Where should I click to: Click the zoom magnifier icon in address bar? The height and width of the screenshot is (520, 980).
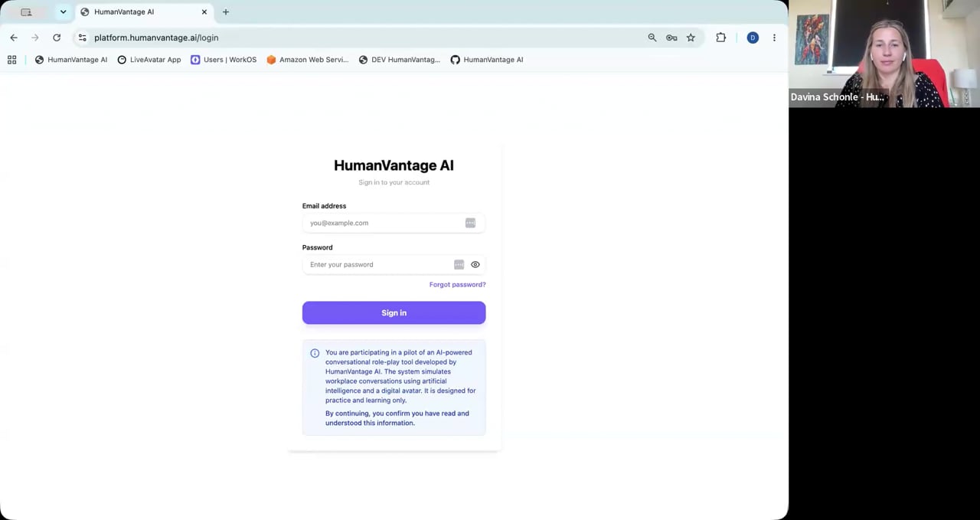tap(652, 38)
